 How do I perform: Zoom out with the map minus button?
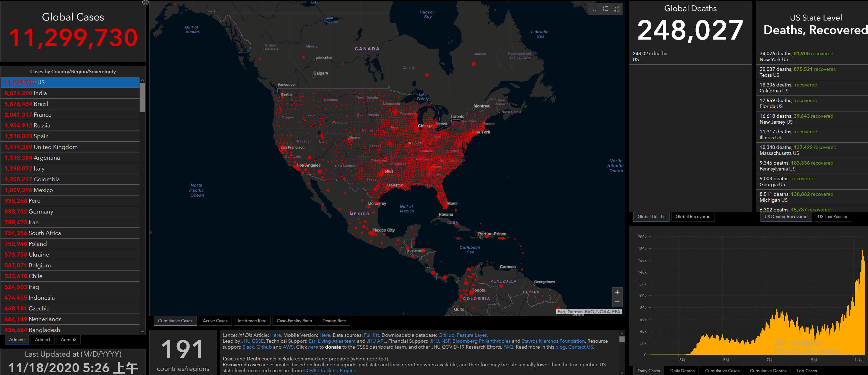pos(617,302)
